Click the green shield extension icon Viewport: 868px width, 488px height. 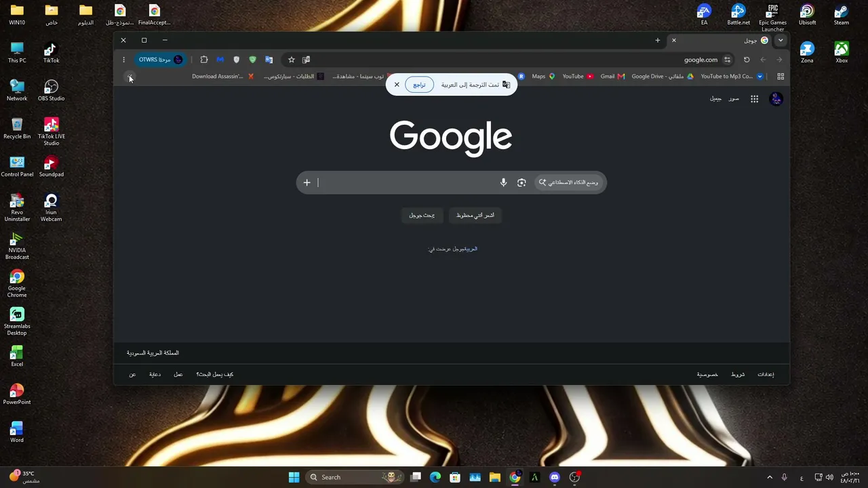[252, 60]
